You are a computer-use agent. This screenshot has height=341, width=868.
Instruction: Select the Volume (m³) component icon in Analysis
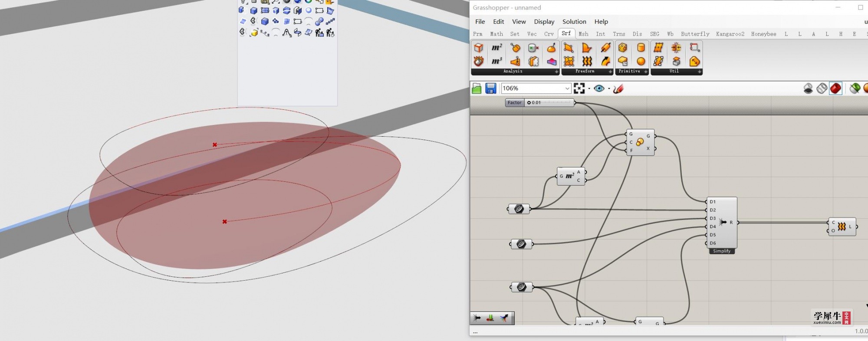497,61
